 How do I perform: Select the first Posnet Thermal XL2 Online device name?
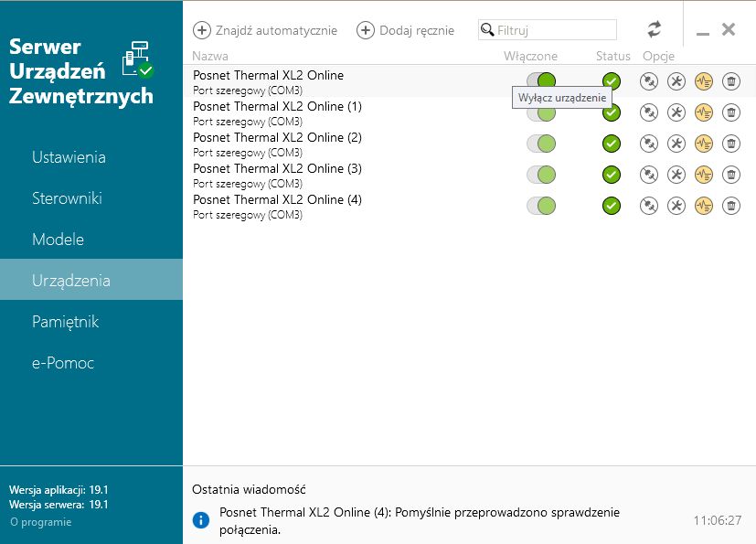click(268, 75)
